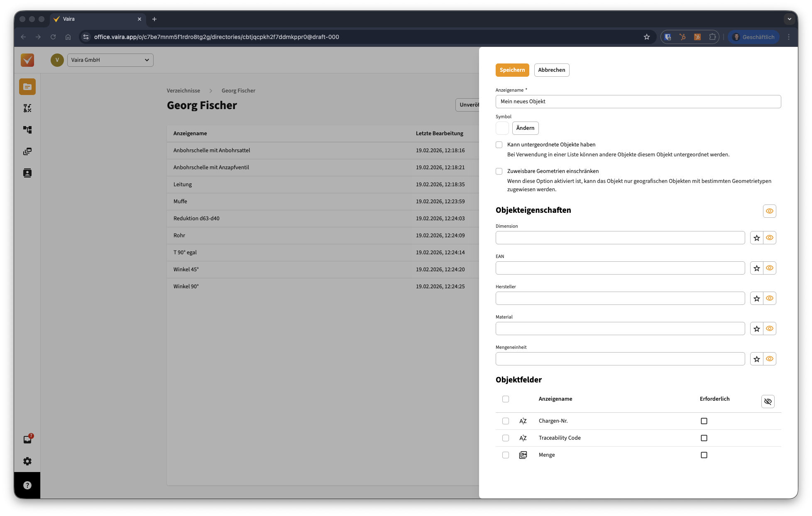This screenshot has width=812, height=516.
Task: Open the contacts icon in sidebar
Action: pos(27,173)
